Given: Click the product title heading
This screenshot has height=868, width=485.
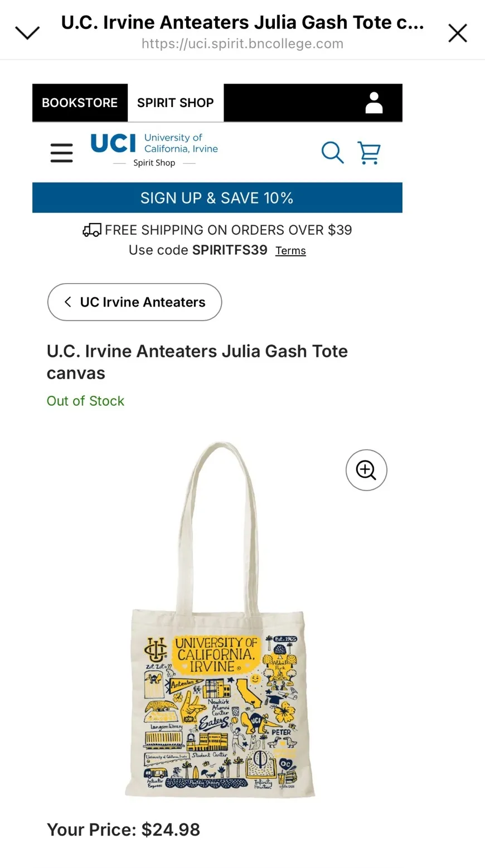Looking at the screenshot, I should 197,362.
